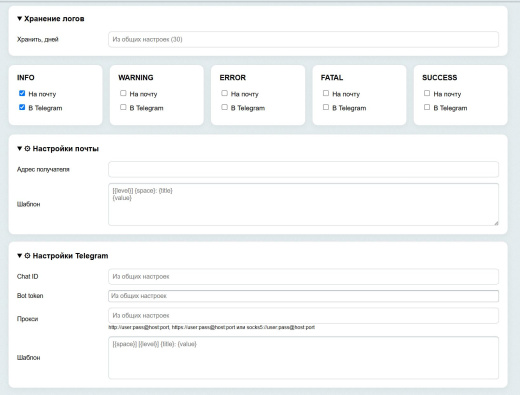Viewport: 520px width, 395px height.
Task: Click the gear icon beside Настройки почты
Action: click(27, 149)
